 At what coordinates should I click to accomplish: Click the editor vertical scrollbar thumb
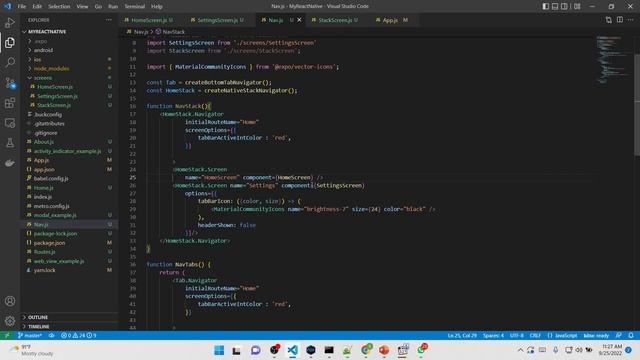637,104
